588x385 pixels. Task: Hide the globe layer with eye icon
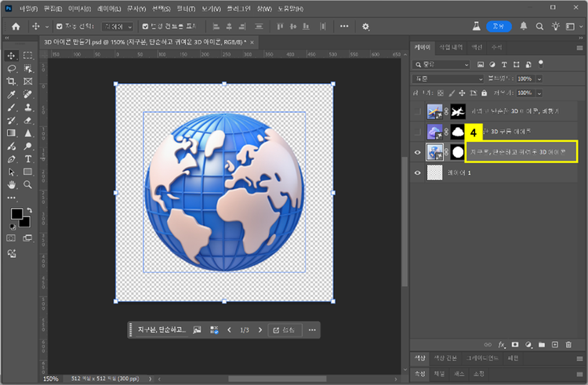tap(417, 151)
